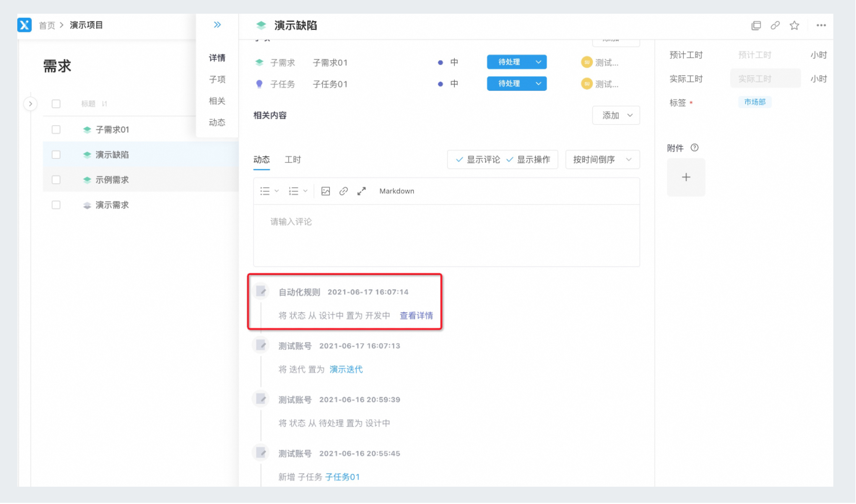Switch to the 工时 tab
Image resolution: width=856 pixels, height=504 pixels.
point(293,160)
